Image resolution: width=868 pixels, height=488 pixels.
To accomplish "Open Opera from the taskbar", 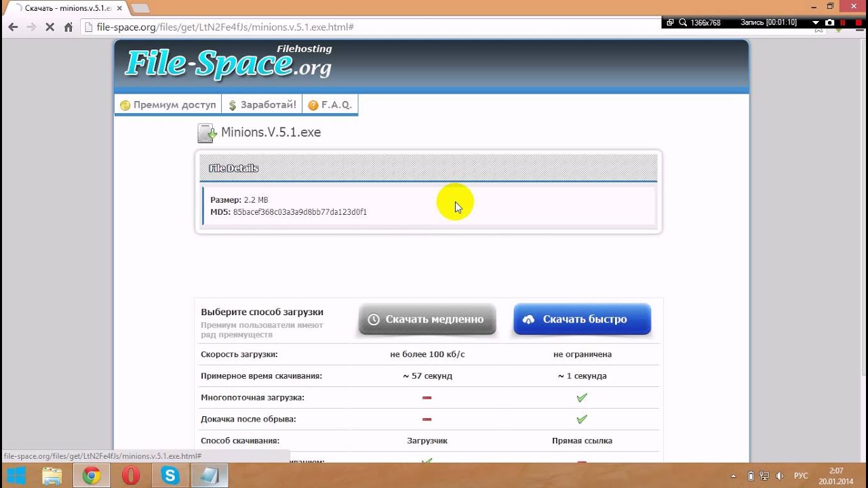I will (x=131, y=476).
